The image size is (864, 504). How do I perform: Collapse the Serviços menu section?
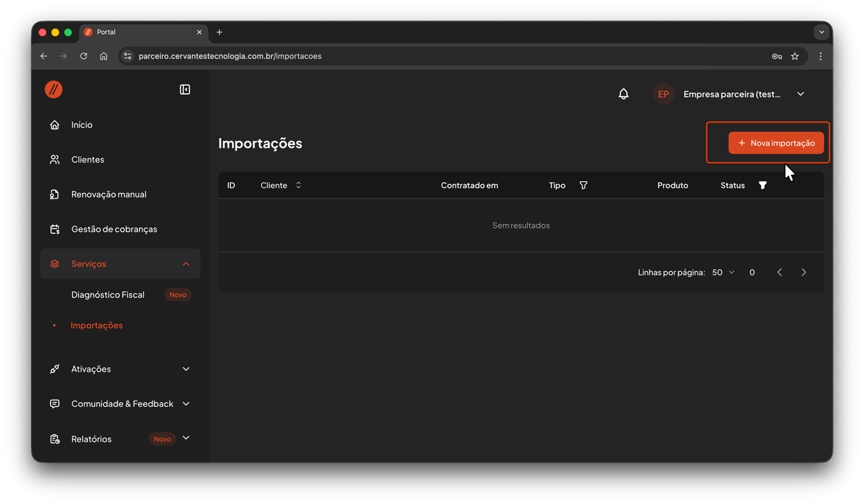click(186, 264)
